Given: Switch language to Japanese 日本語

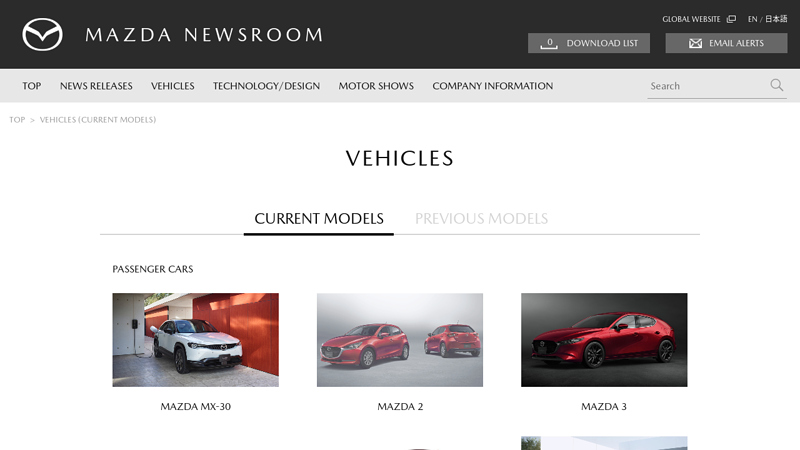Looking at the screenshot, I should click(776, 19).
